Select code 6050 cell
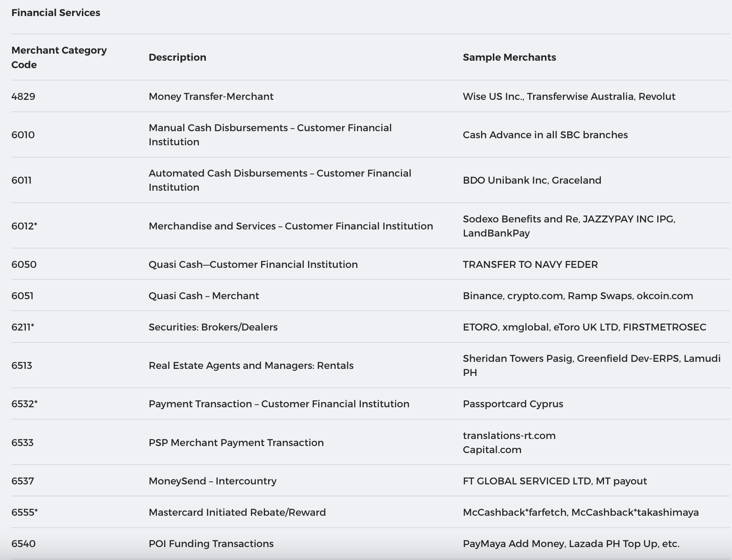Screen dimensions: 732x560 pos(24,264)
